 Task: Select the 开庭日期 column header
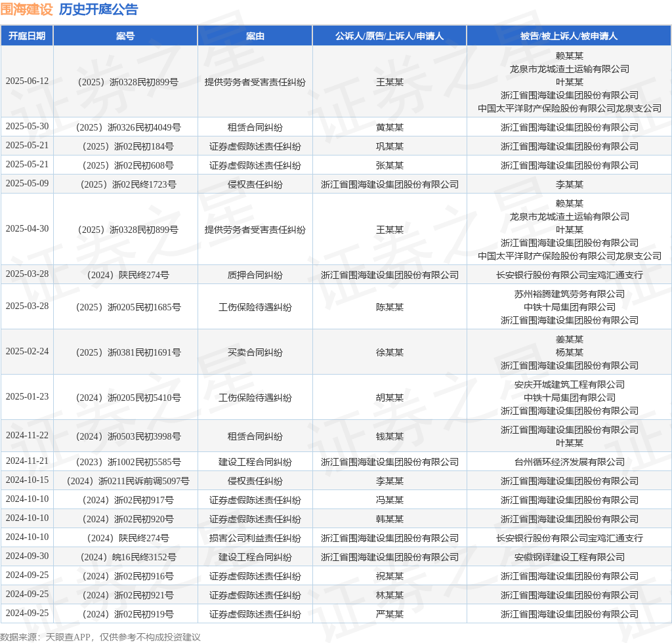pyautogui.click(x=27, y=36)
